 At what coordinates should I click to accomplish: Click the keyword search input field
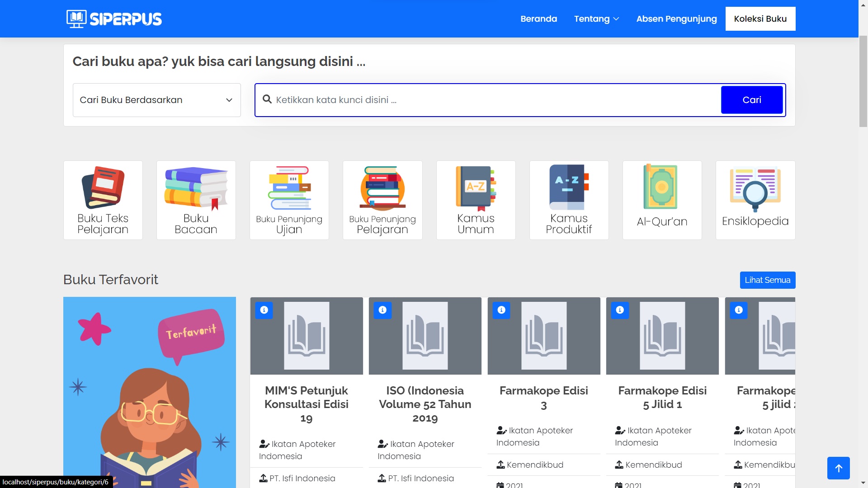pyautogui.click(x=493, y=100)
